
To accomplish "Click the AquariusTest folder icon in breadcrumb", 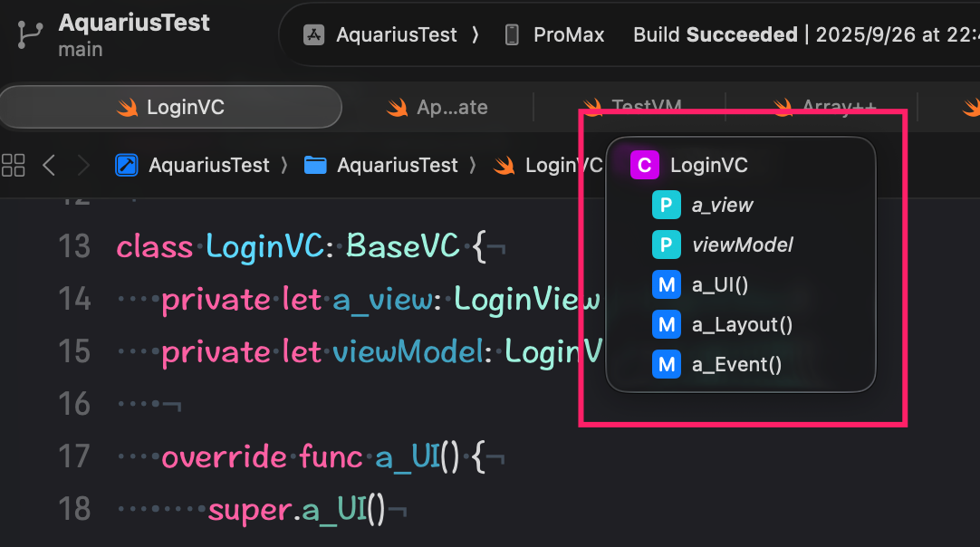I will click(315, 165).
